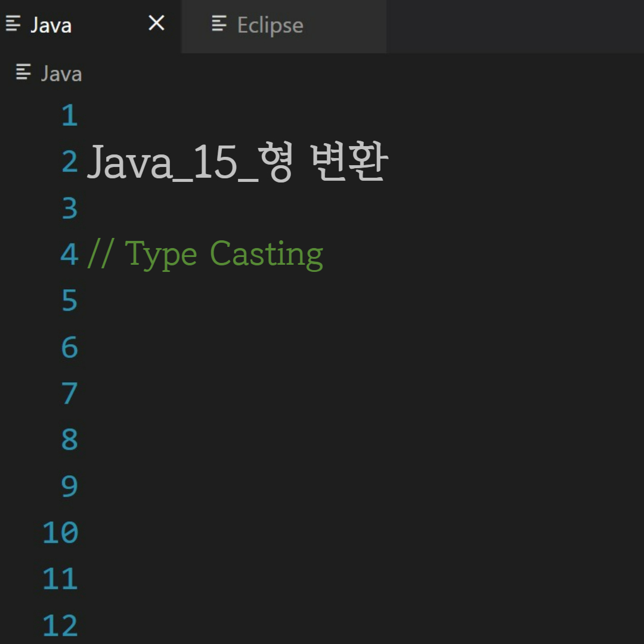This screenshot has width=644, height=644.
Task: Select line number 12 in gutter
Action: point(60,626)
